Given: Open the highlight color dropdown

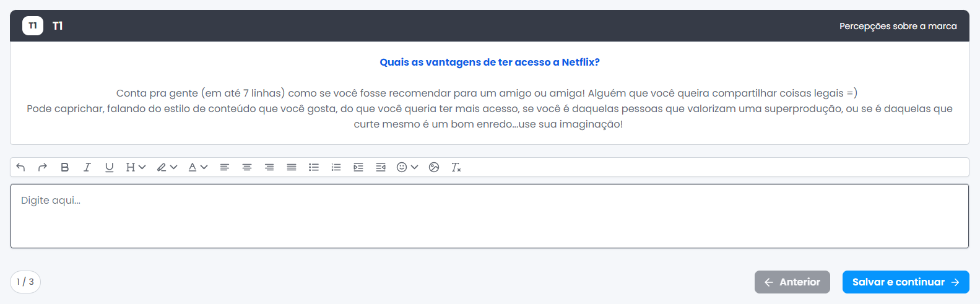Looking at the screenshot, I should pos(167,167).
